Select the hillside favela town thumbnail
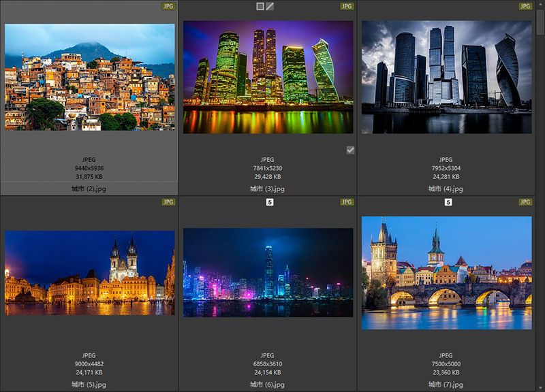 (89, 77)
